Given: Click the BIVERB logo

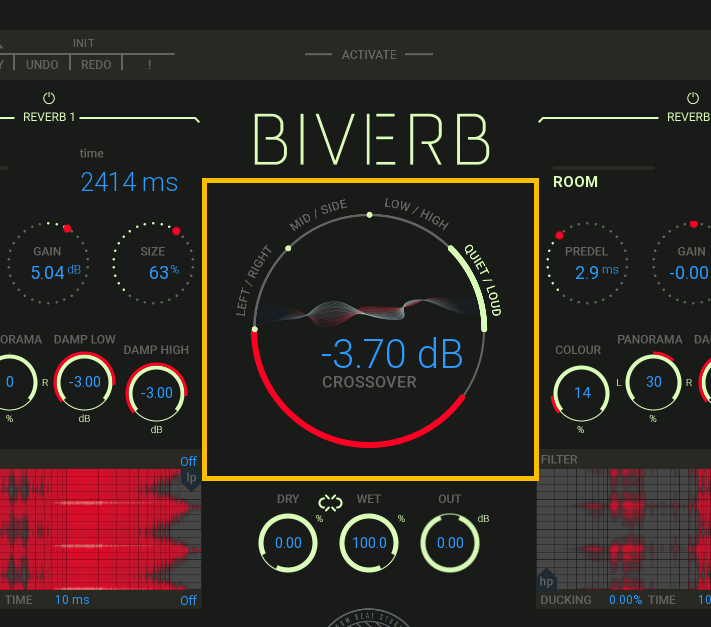Looking at the screenshot, I should coord(371,139).
